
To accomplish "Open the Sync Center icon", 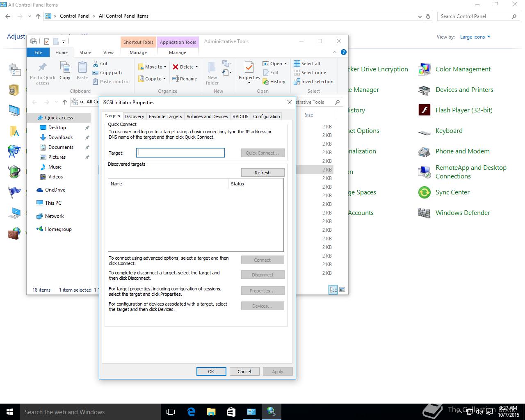I will [452, 192].
